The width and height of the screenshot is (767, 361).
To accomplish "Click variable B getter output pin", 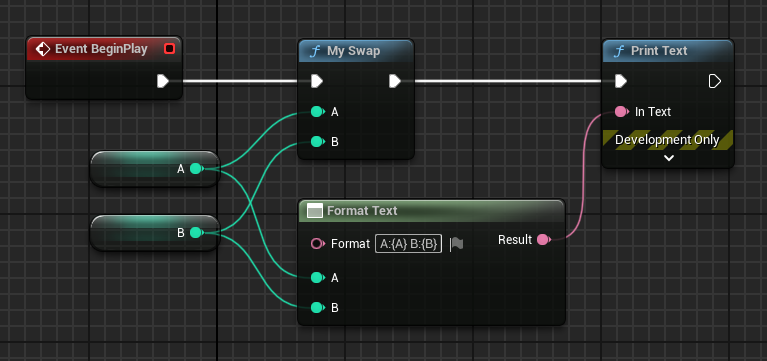I will coord(196,232).
